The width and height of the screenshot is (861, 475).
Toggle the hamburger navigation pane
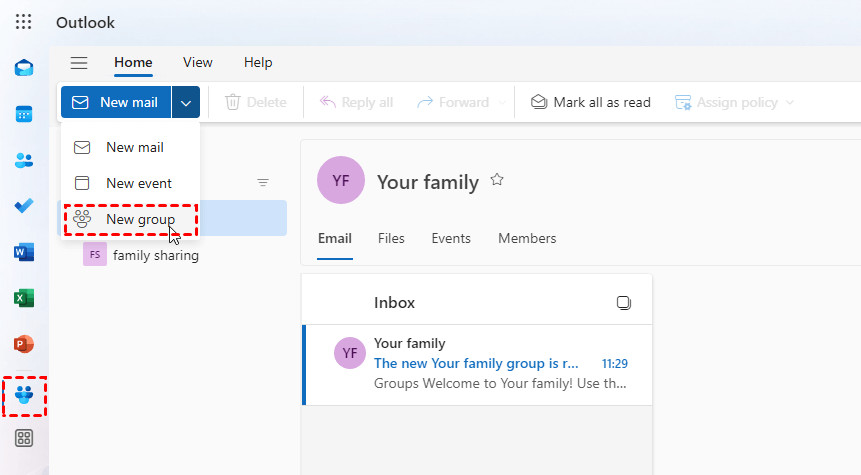[x=79, y=63]
